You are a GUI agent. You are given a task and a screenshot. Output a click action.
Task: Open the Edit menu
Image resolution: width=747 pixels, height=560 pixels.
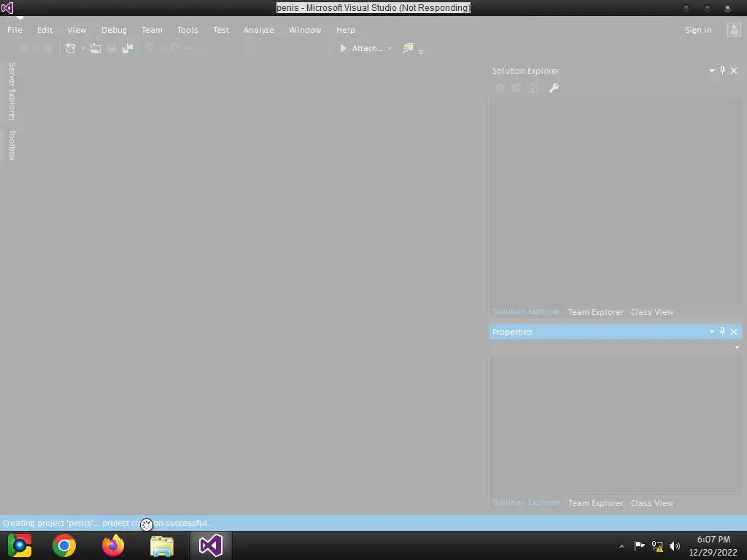coord(44,29)
